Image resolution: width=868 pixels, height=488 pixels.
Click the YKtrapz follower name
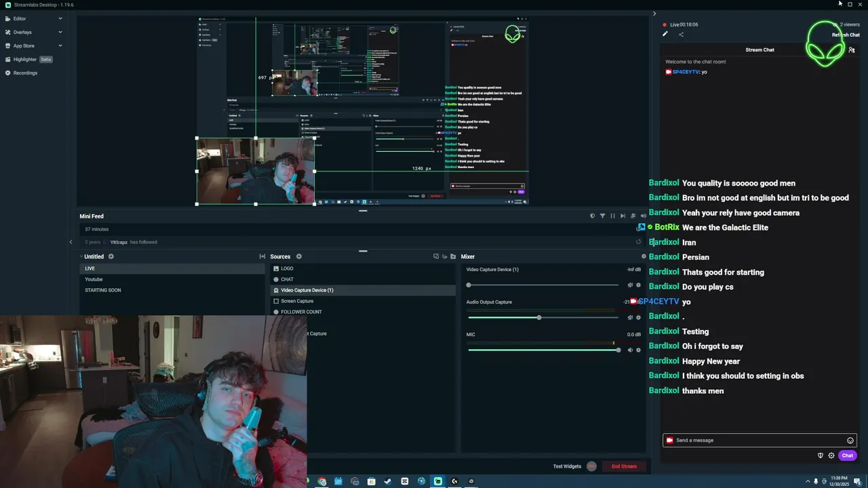click(119, 242)
